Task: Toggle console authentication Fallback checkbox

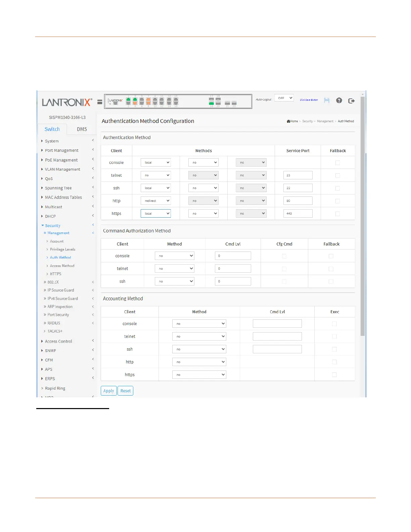Action: [x=338, y=163]
